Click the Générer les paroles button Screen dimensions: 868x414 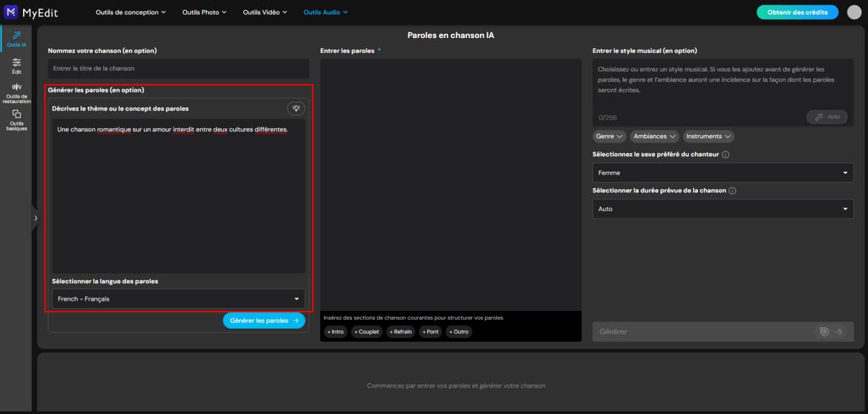pyautogui.click(x=264, y=320)
